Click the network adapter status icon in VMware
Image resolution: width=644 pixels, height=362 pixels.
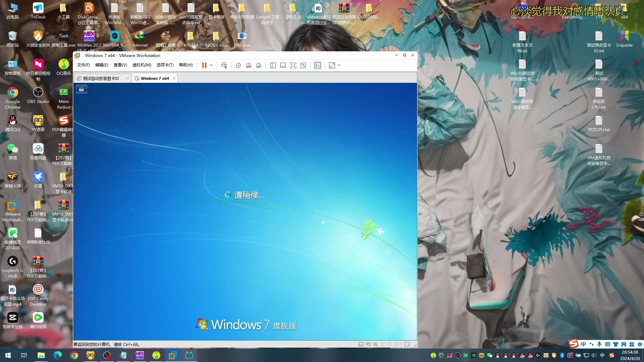(368, 344)
